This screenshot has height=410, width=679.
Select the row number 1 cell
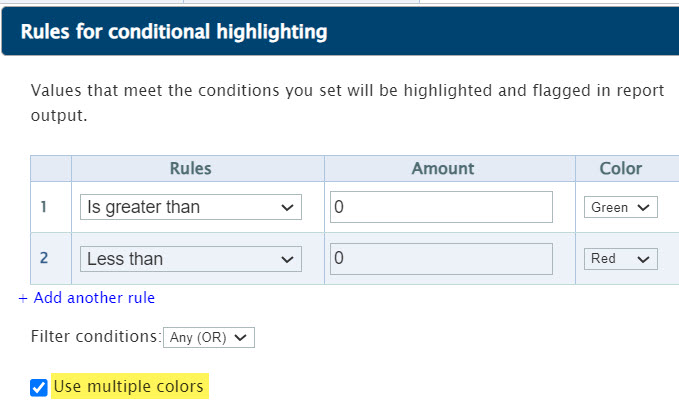click(x=44, y=207)
